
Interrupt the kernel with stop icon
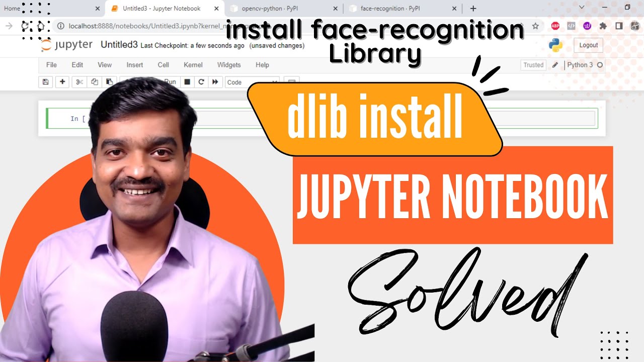click(187, 82)
